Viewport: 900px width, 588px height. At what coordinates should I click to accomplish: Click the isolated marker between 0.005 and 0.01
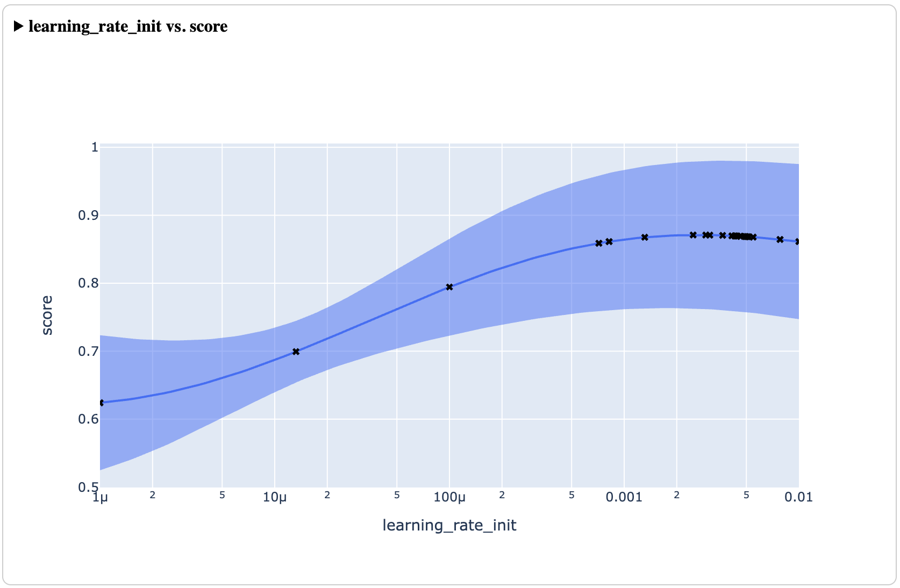tap(780, 239)
